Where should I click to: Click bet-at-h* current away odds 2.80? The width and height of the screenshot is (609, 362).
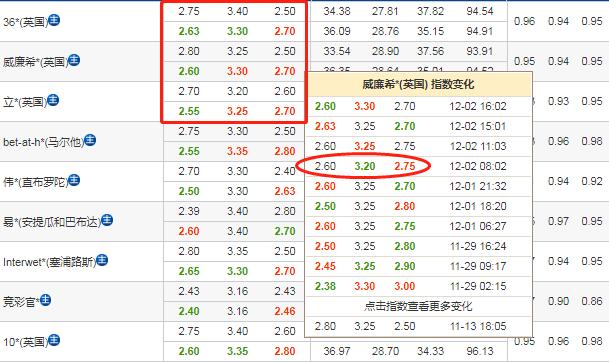coord(285,151)
